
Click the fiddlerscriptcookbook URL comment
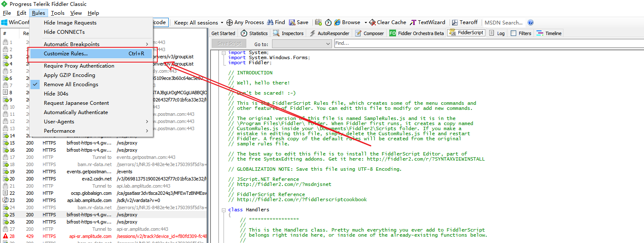click(x=302, y=199)
